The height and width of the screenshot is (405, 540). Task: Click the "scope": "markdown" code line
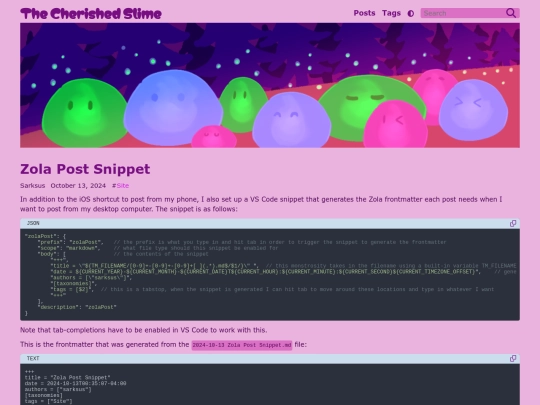(69, 248)
